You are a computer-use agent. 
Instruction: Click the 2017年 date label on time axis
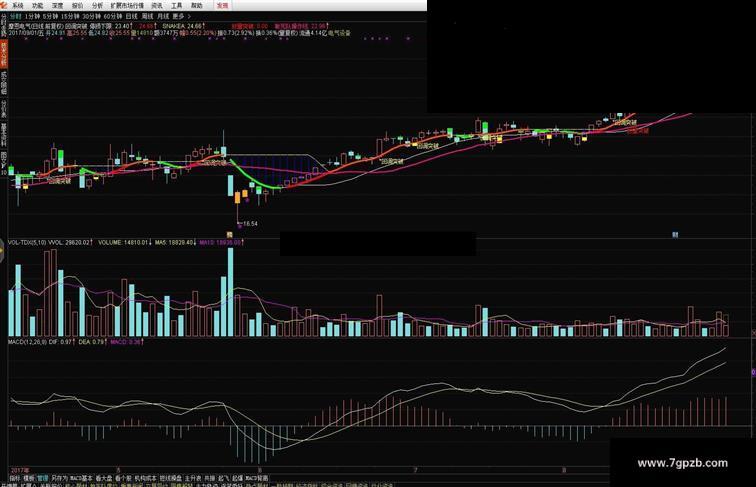pos(20,470)
